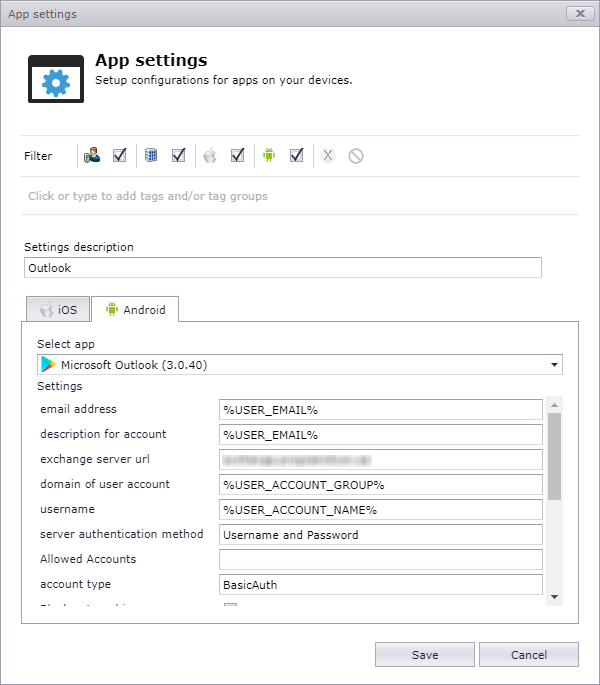Click the empty Allowed Accounts field
The image size is (600, 685).
coord(381,560)
